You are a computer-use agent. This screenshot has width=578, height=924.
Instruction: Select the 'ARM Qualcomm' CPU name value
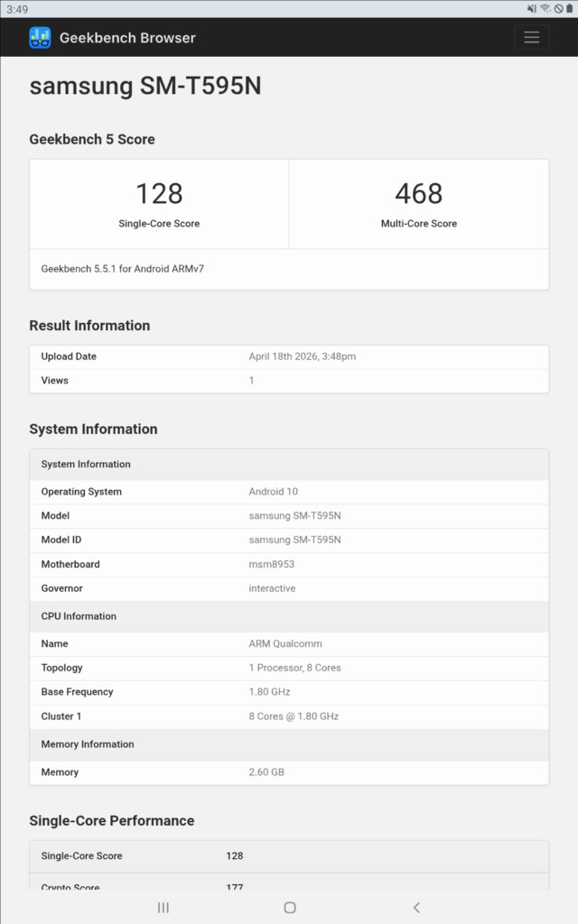coord(285,644)
